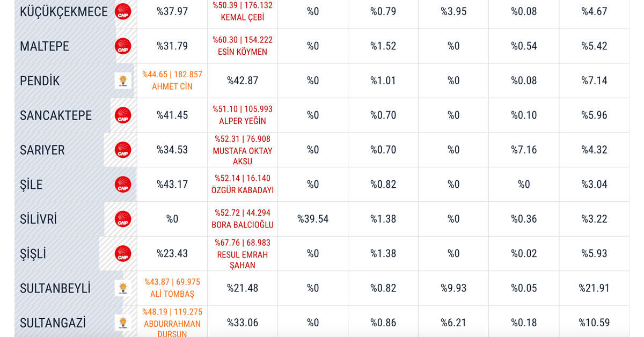Open winner KEMAL ÇEBİ result cell
This screenshot has height=337, width=644.
click(243, 11)
